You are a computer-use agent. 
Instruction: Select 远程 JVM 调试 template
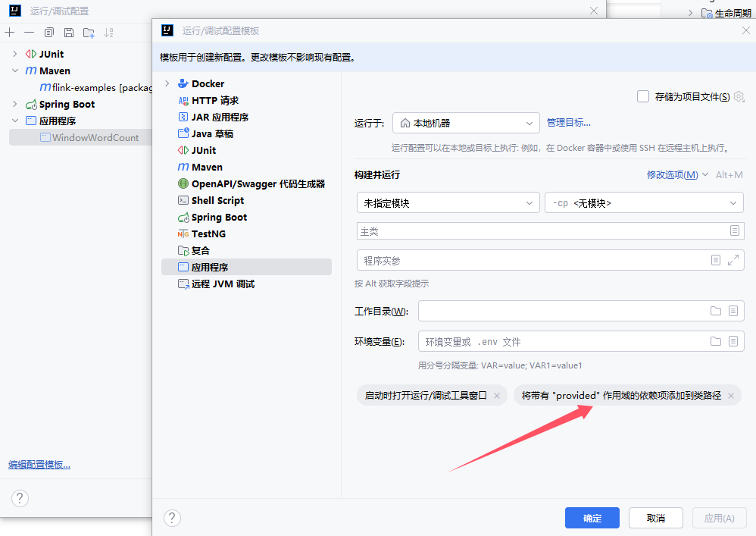point(223,284)
